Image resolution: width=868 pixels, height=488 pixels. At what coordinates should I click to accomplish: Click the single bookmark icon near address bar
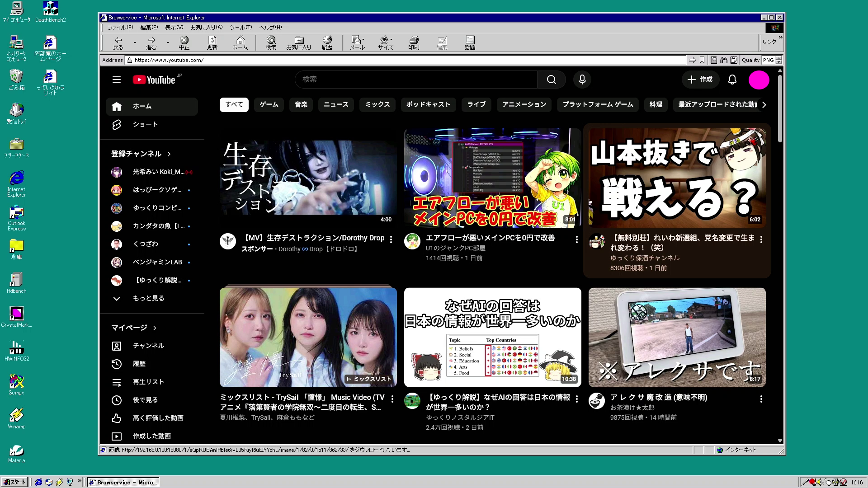pos(702,60)
